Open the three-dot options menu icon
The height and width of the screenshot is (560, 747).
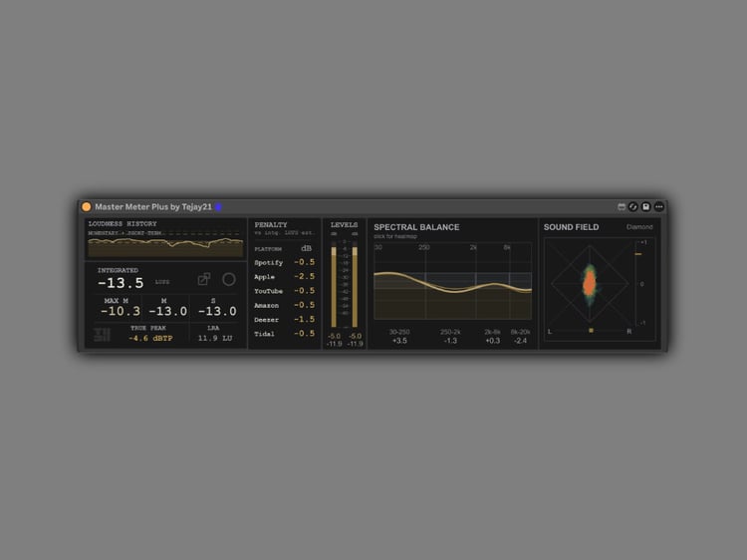pos(659,207)
